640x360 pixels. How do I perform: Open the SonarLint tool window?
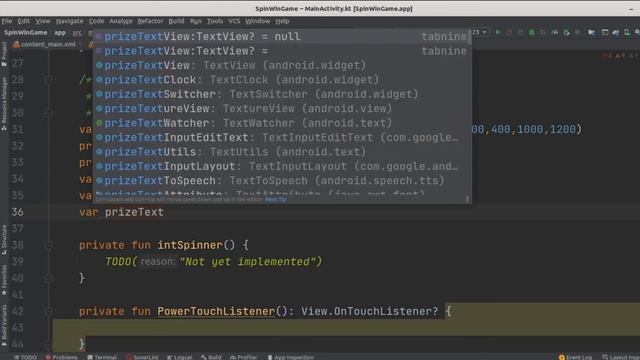click(x=142, y=357)
